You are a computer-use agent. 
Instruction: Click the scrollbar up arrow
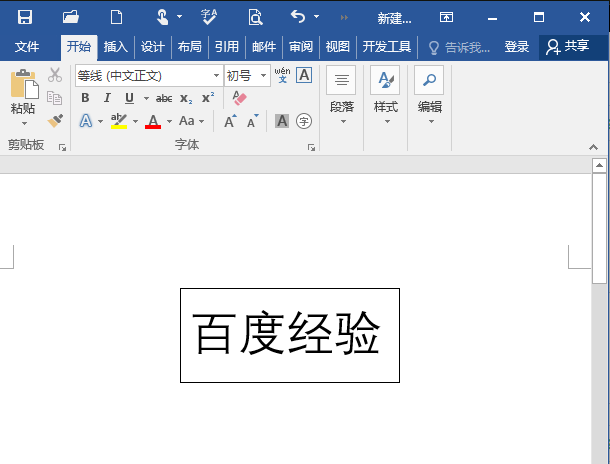coord(599,166)
